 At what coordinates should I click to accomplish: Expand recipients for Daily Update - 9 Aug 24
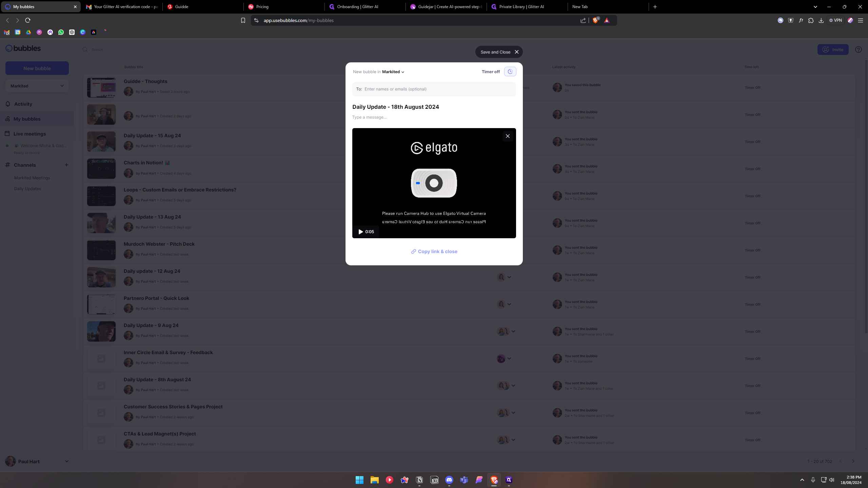(513, 331)
